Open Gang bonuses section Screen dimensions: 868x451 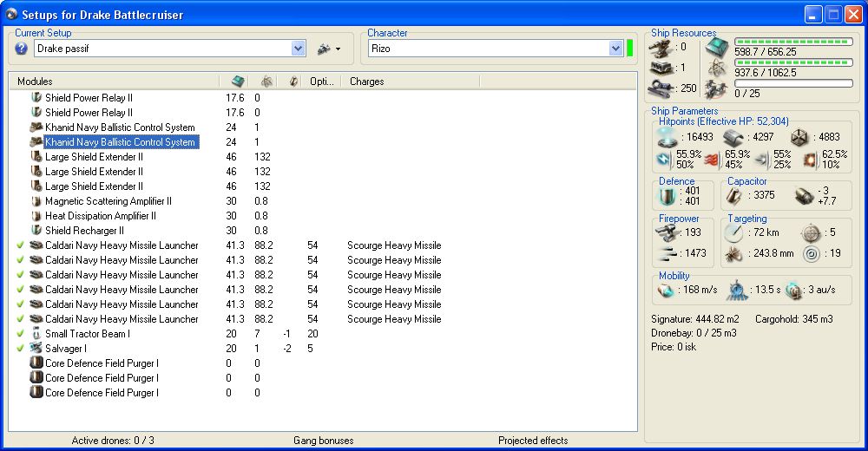point(323,441)
